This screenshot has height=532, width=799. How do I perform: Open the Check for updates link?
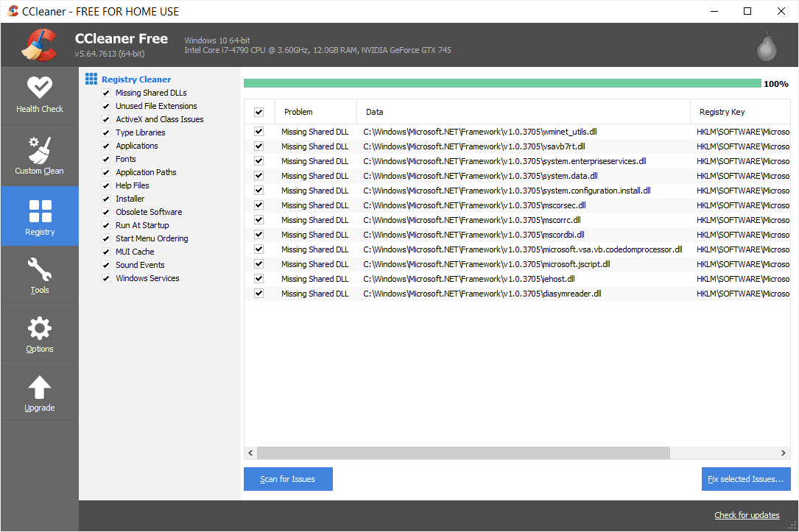pyautogui.click(x=747, y=515)
